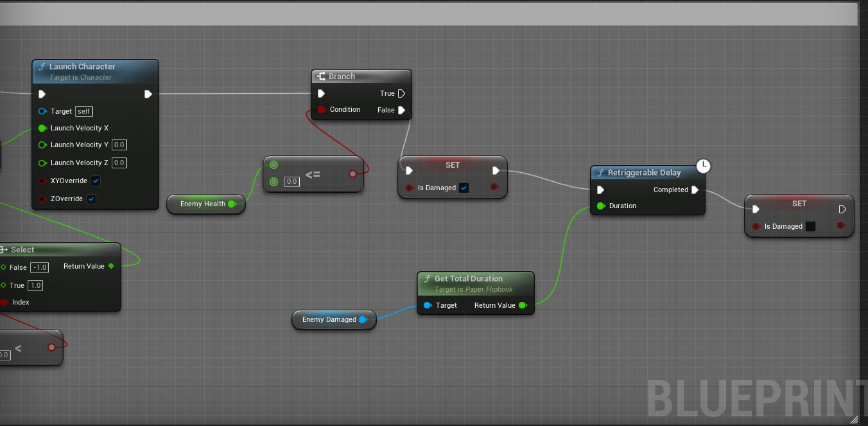Click the less-or-equal node 0.0 input field
The height and width of the screenshot is (426, 868).
pos(292,182)
